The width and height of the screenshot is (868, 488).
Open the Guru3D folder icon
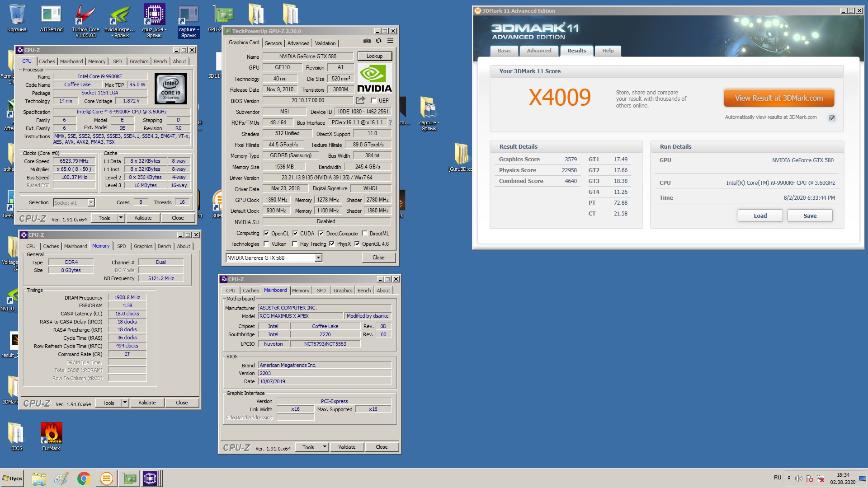click(x=461, y=157)
